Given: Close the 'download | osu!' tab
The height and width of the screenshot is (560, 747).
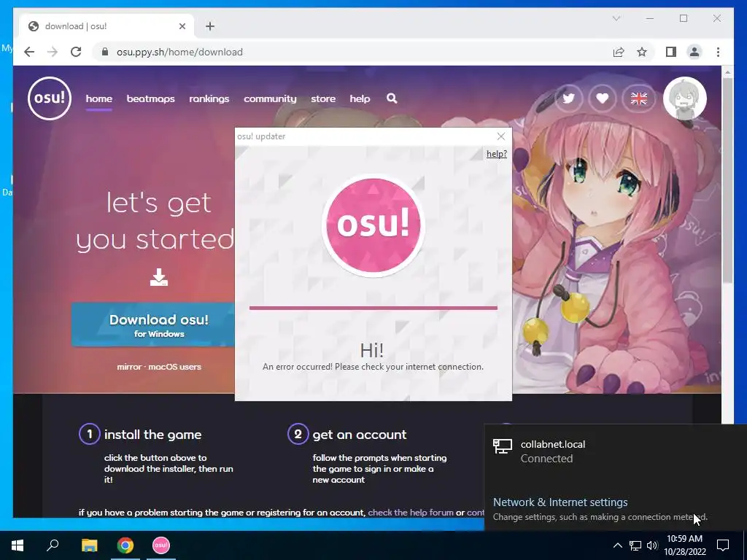Looking at the screenshot, I should tap(182, 26).
